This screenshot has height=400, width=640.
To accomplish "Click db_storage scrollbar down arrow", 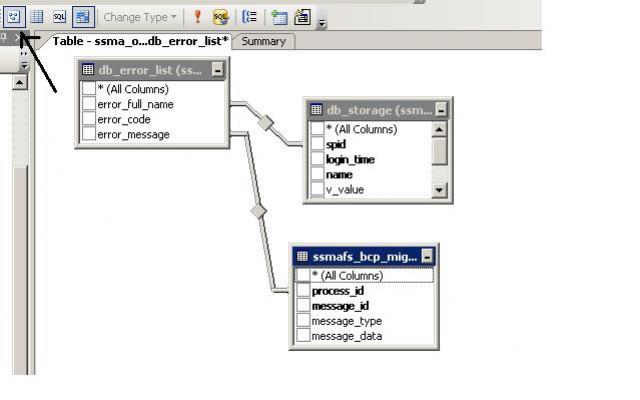I will tap(439, 190).
